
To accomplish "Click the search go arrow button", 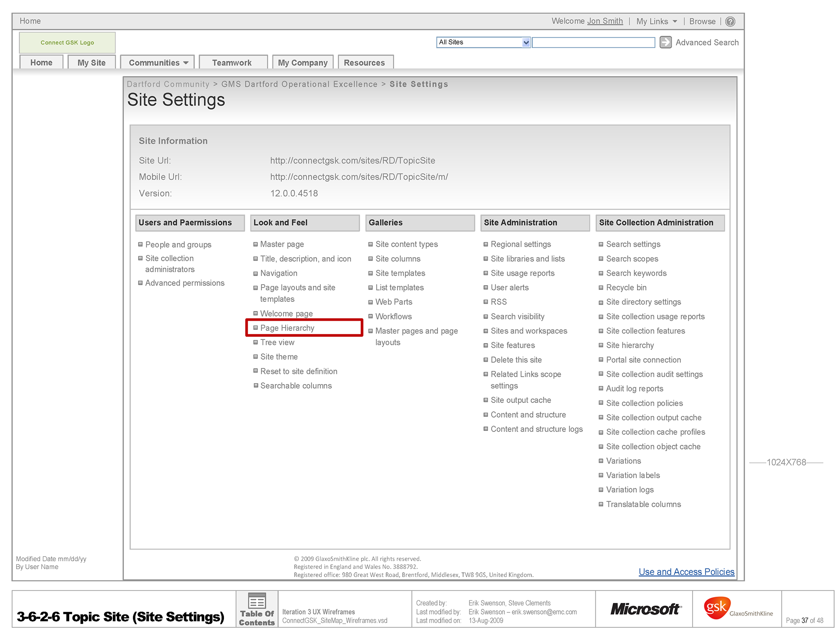I will click(665, 42).
